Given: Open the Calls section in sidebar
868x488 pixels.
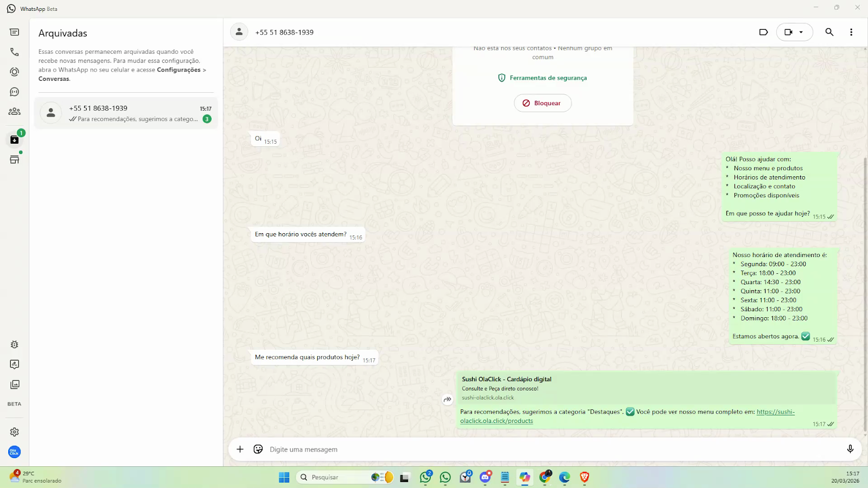Looking at the screenshot, I should 15,52.
